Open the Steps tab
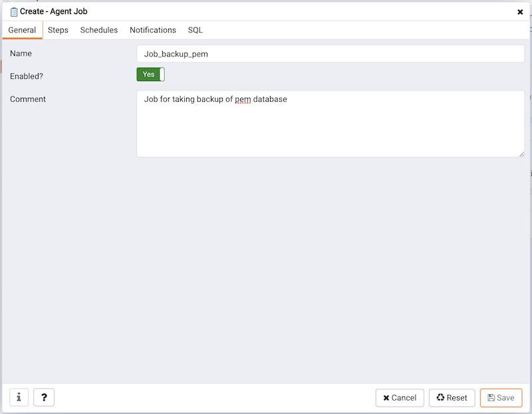This screenshot has width=532, height=414. click(x=58, y=30)
